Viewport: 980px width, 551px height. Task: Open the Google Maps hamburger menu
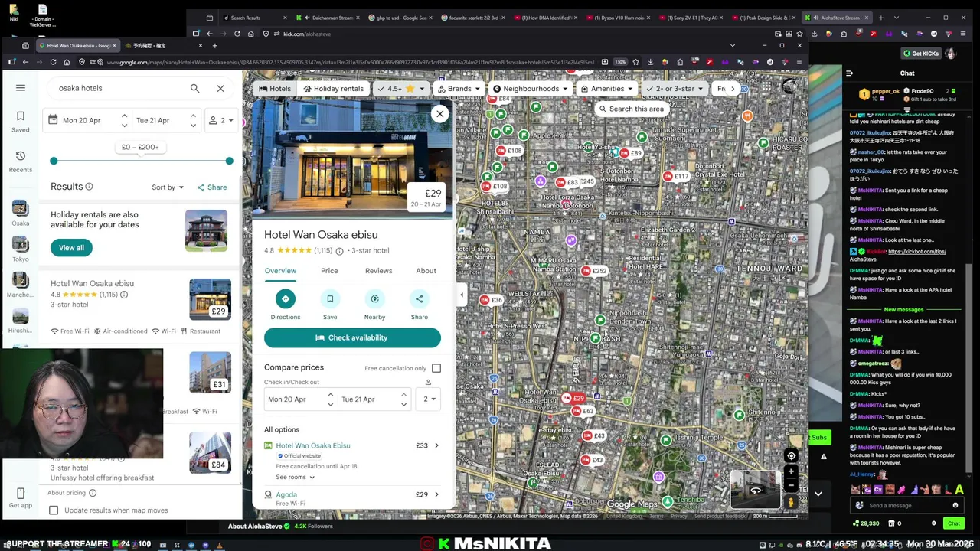pyautogui.click(x=21, y=88)
